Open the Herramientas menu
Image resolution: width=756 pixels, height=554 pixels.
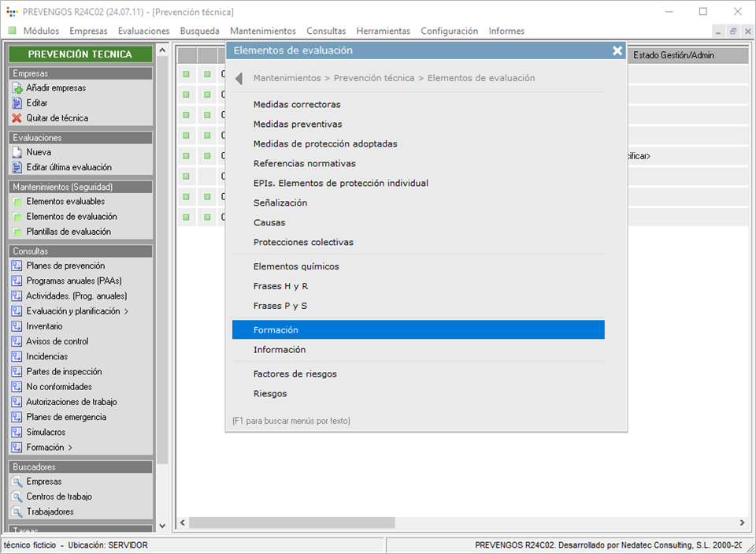(383, 31)
